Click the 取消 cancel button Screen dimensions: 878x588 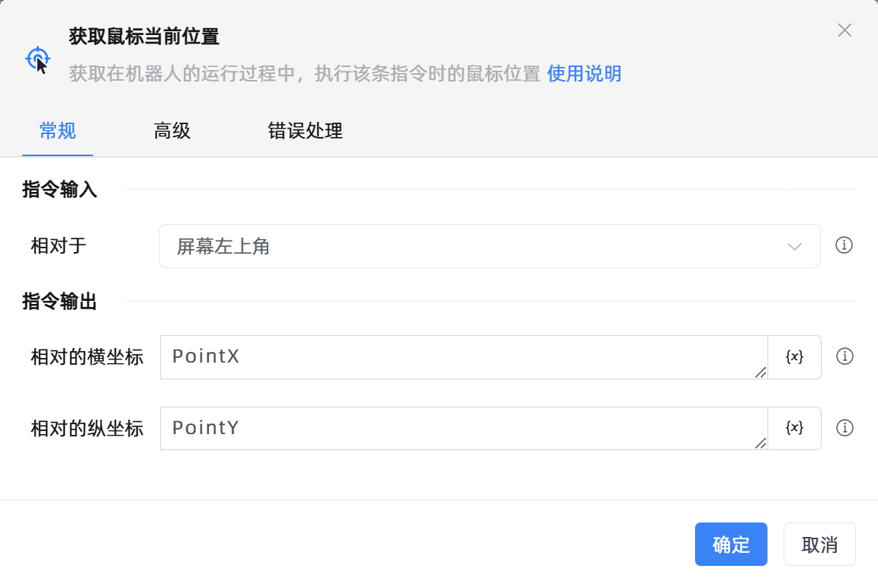819,544
